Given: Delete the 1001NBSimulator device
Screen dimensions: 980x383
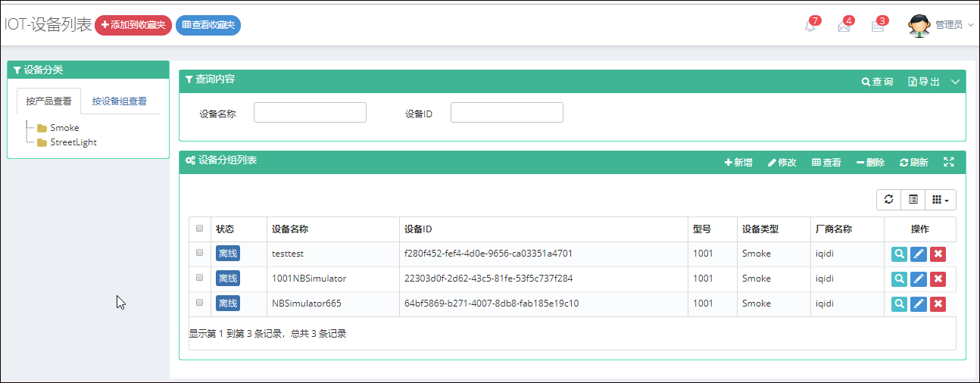Looking at the screenshot, I should pyautogui.click(x=938, y=279).
